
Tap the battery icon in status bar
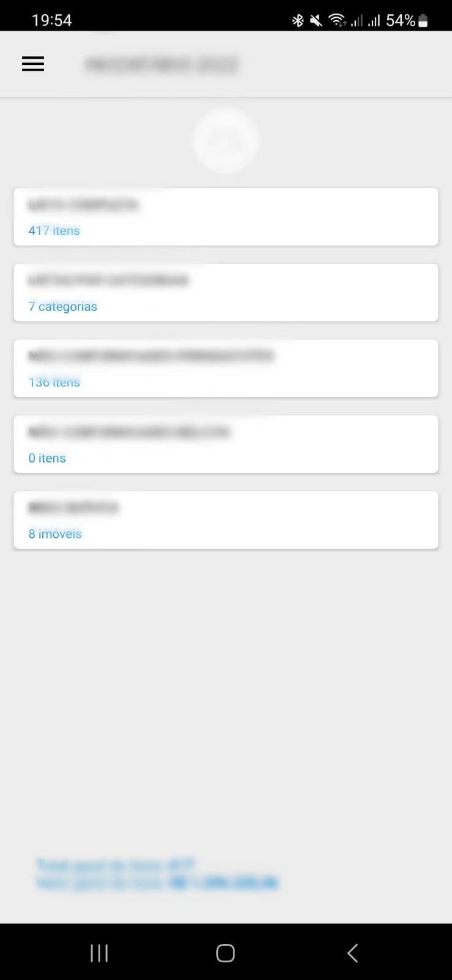coord(423,21)
